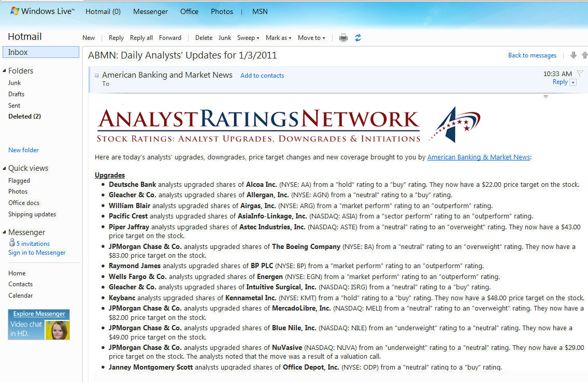Click 'Janney Montgomery Scott' in the last bullet
588x382 pixels.
click(x=151, y=368)
